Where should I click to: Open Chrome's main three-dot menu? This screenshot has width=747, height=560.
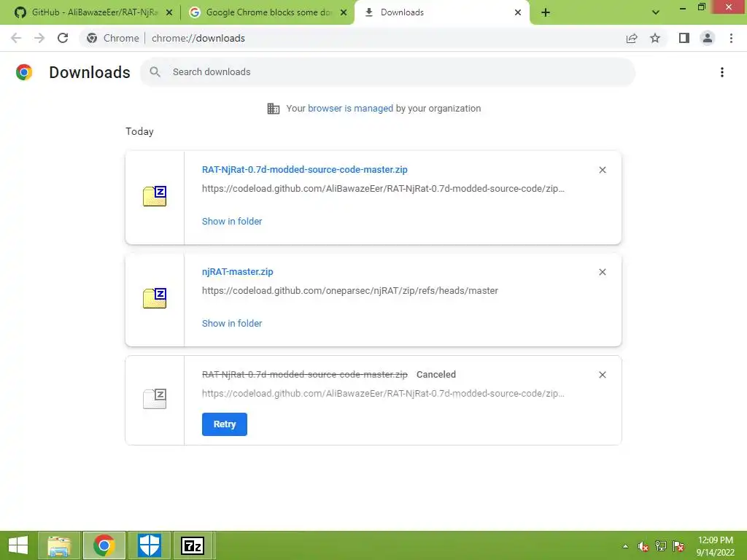point(731,38)
